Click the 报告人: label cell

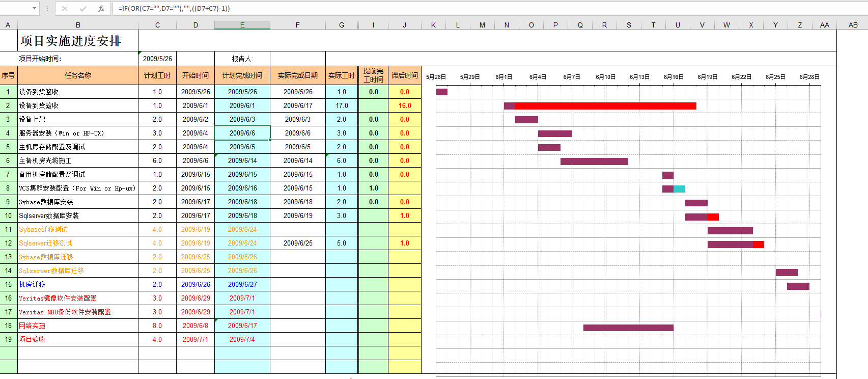(x=242, y=59)
